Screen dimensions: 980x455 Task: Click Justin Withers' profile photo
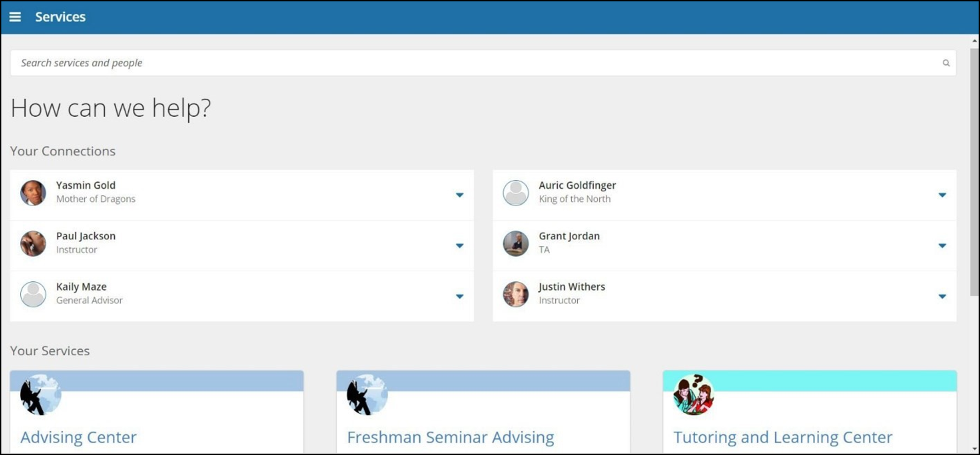click(x=516, y=294)
